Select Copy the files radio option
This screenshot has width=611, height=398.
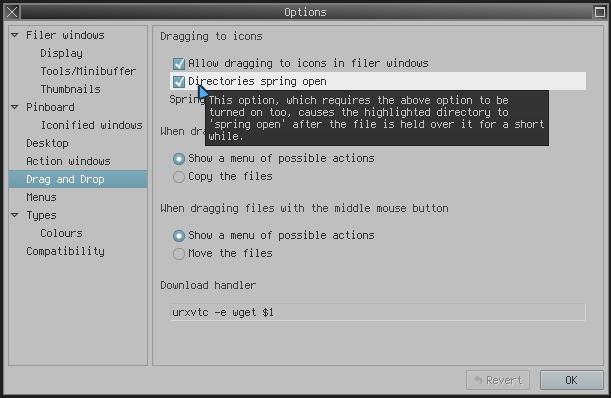(179, 177)
